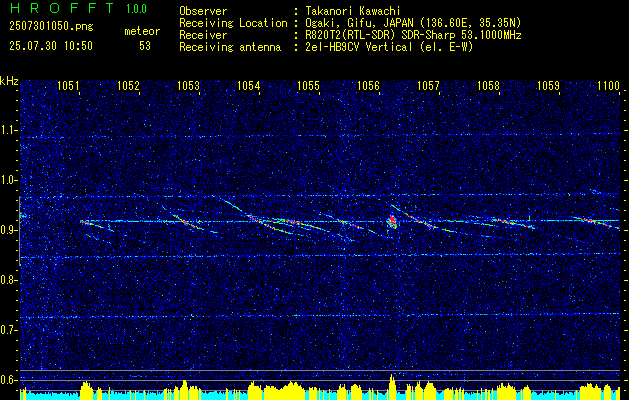
Task: Click the meteor count 53
Action: (x=145, y=46)
